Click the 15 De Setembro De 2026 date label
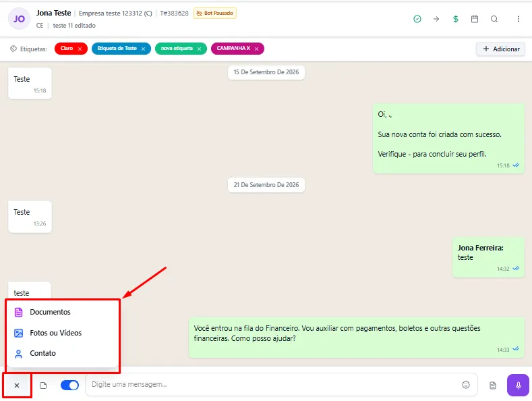 click(266, 72)
